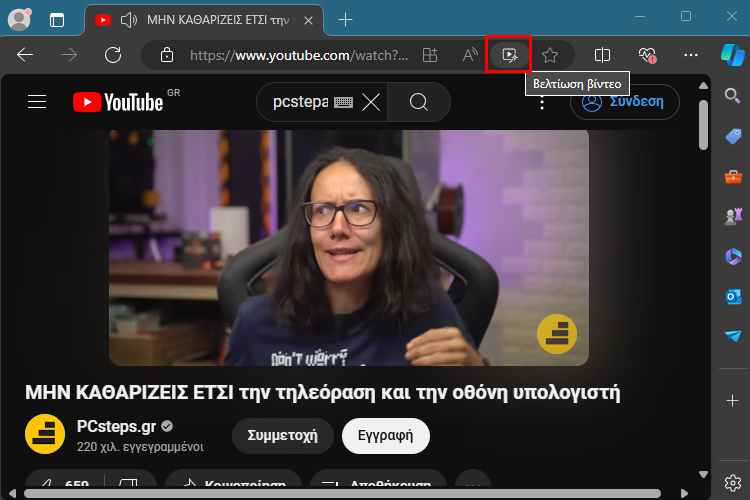Image resolution: width=750 pixels, height=500 pixels.
Task: Click the PCsteps watermark in video
Action: (x=557, y=333)
